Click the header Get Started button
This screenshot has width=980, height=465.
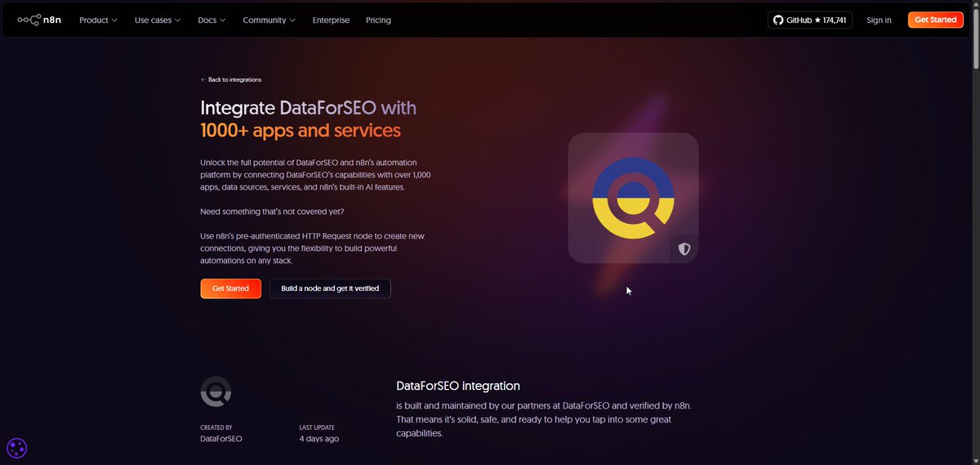tap(935, 20)
